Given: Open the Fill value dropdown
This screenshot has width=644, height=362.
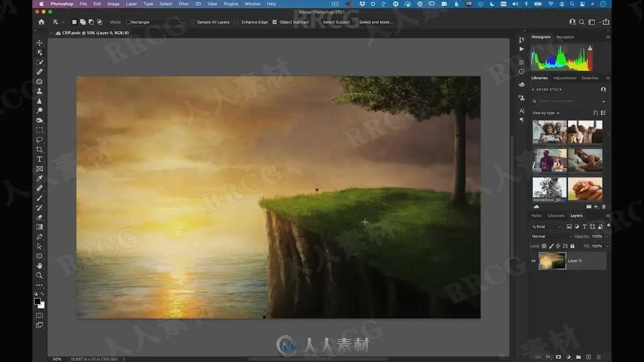Looking at the screenshot, I should 607,246.
